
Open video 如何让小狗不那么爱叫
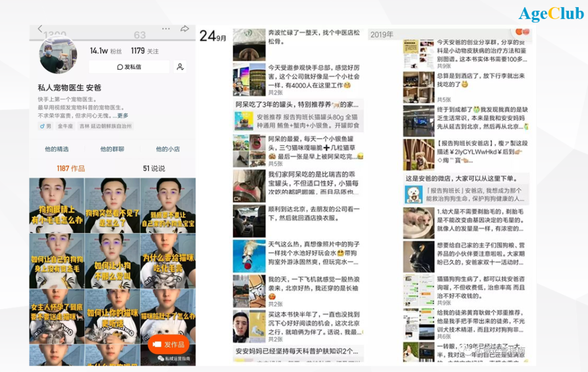click(x=112, y=261)
